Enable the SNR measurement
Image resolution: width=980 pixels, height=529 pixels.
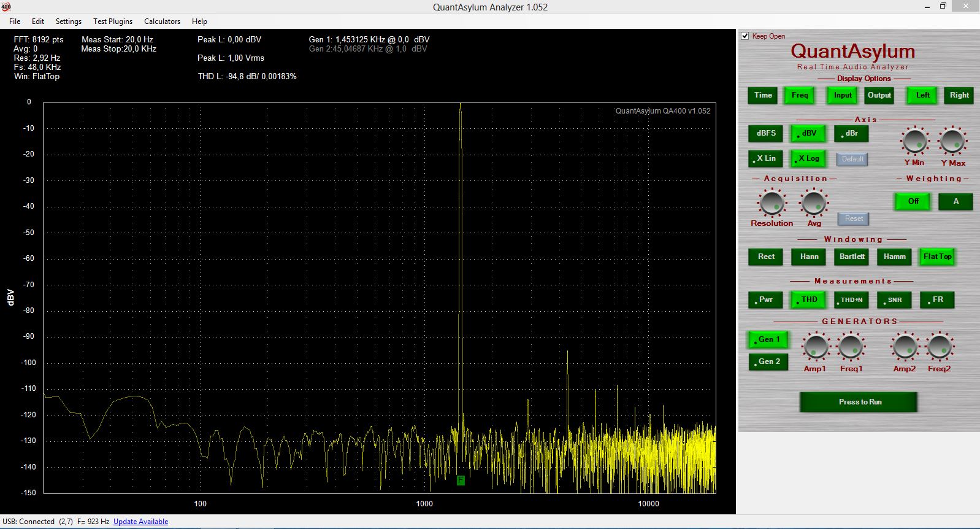894,299
